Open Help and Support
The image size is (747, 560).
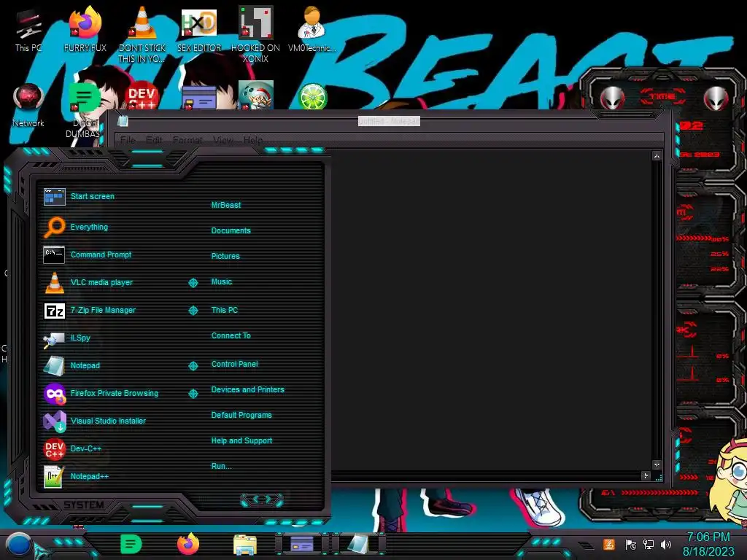pyautogui.click(x=241, y=440)
